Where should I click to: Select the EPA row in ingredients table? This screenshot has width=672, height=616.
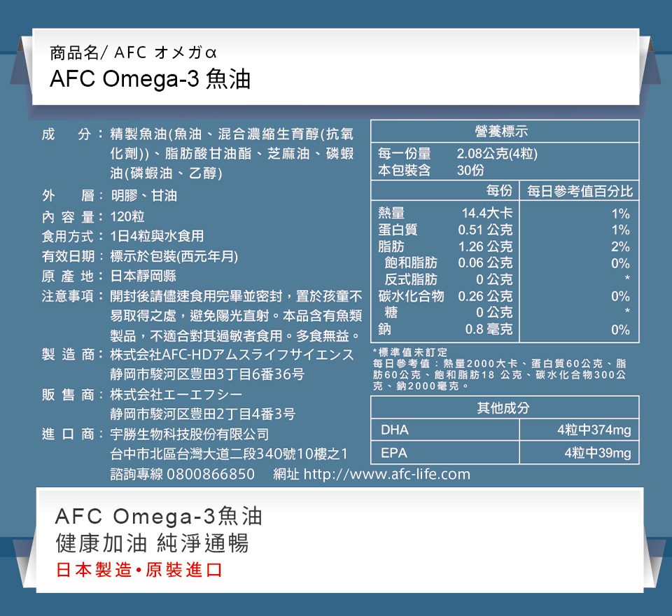point(505,453)
